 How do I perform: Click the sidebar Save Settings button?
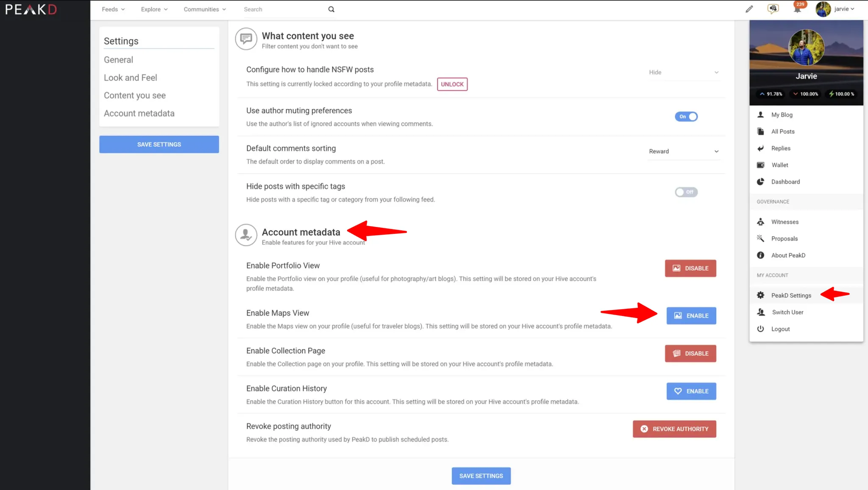[159, 144]
